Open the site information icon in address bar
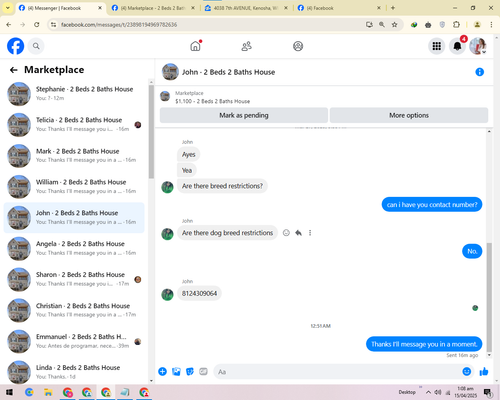 point(53,25)
